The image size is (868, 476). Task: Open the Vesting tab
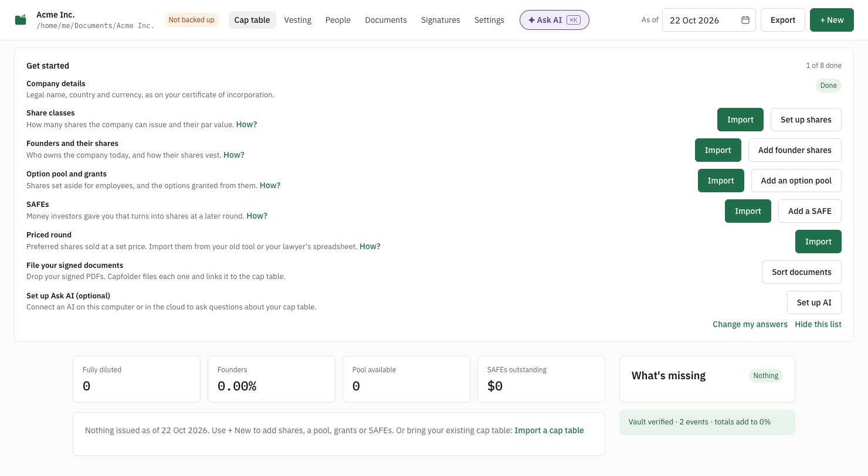coord(297,20)
